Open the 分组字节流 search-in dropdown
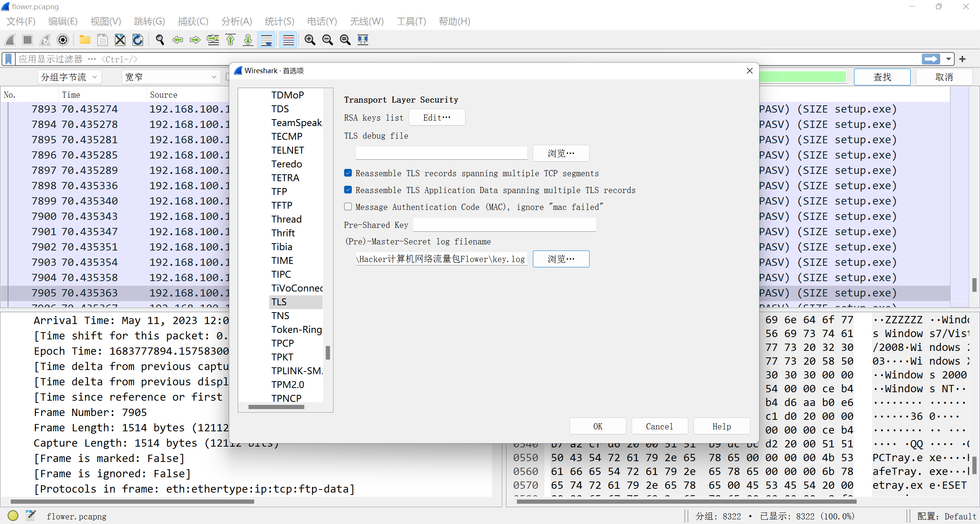 point(69,77)
